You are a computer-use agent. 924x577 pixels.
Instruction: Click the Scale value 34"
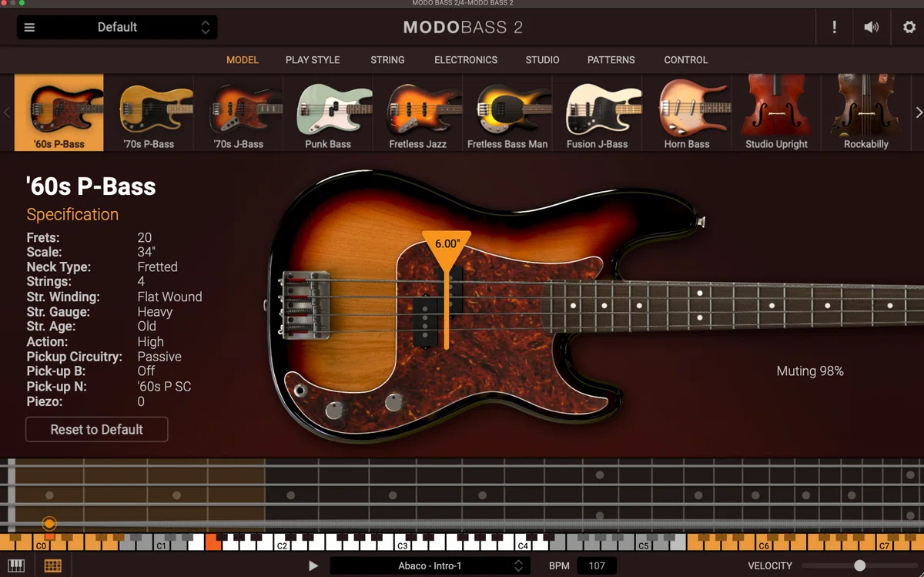point(146,252)
